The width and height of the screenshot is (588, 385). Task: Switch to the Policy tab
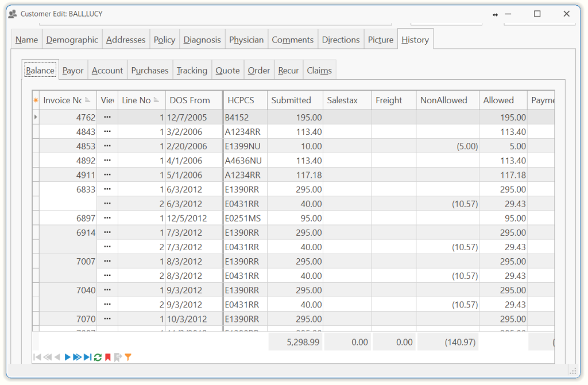click(164, 40)
